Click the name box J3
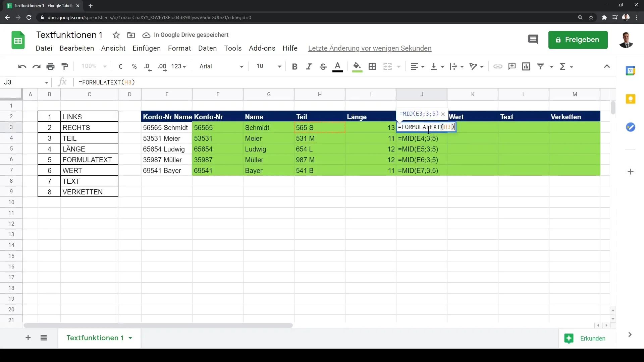644x362 pixels. (26, 82)
